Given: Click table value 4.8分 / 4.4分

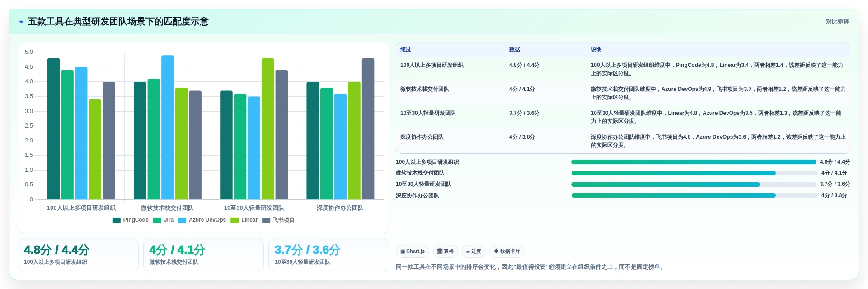Looking at the screenshot, I should tap(524, 65).
